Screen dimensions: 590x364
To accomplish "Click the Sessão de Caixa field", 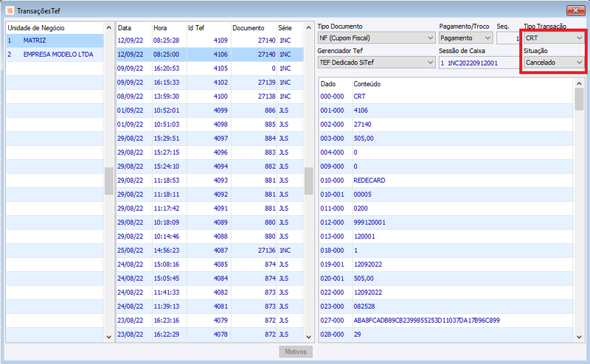I will coord(479,63).
